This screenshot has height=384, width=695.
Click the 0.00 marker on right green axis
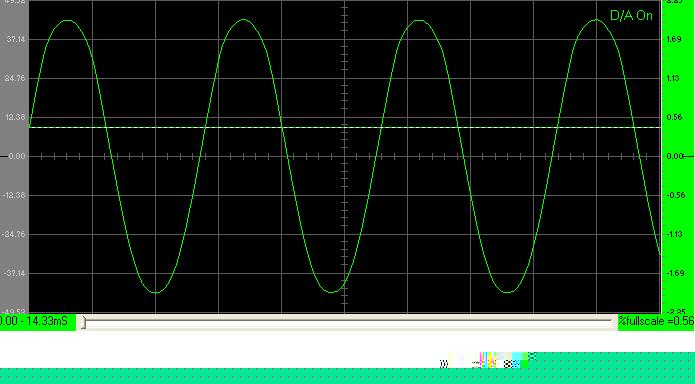(675, 157)
